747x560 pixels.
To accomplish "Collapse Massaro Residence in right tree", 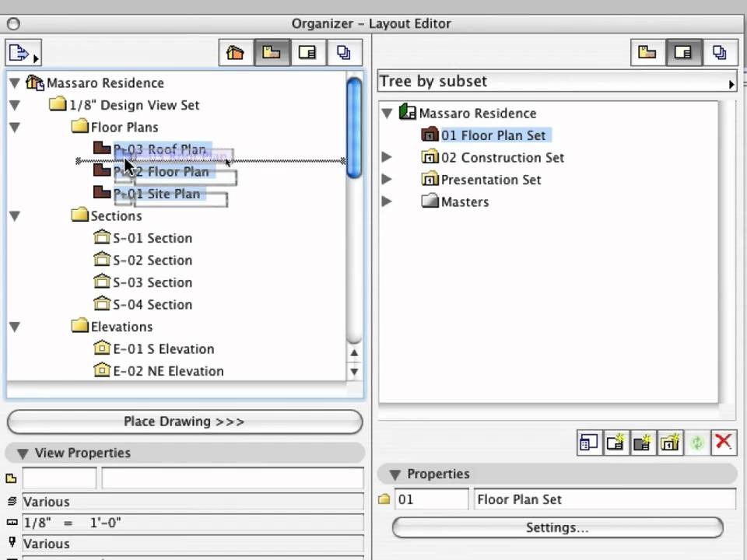I will tap(387, 114).
